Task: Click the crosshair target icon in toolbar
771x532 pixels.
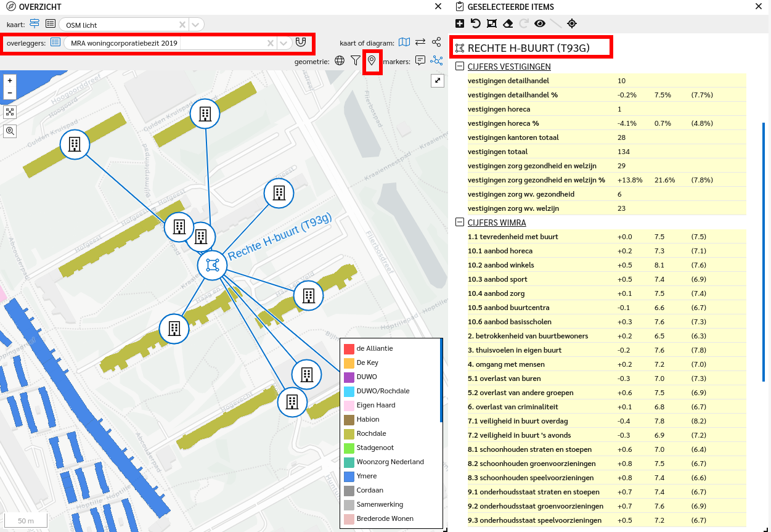Action: coord(572,23)
